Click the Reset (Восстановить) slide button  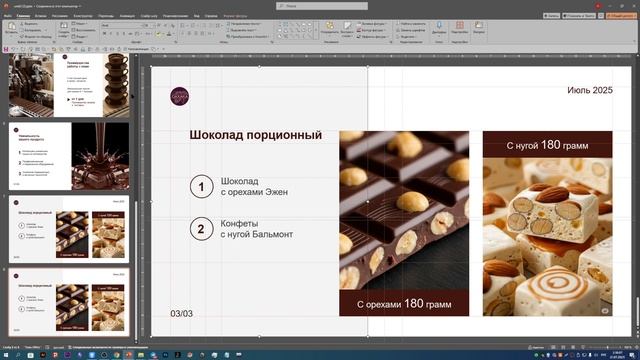(x=84, y=30)
